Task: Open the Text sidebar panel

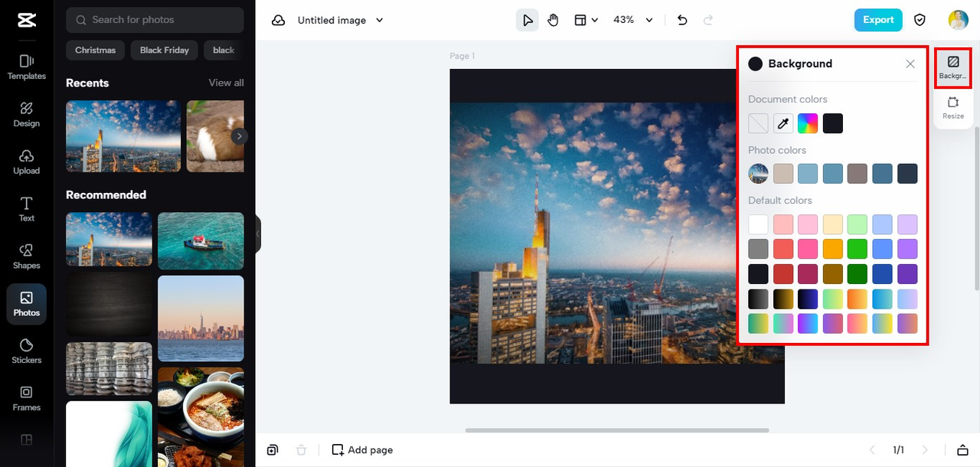Action: point(26,209)
